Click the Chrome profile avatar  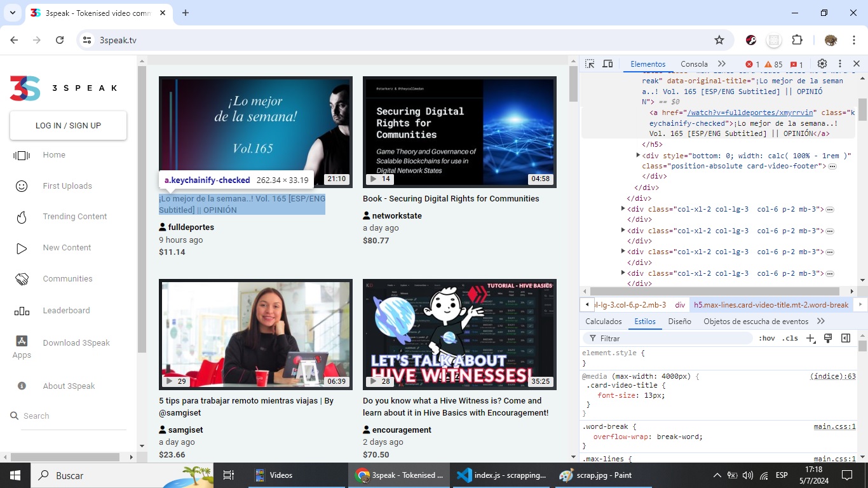(x=831, y=40)
